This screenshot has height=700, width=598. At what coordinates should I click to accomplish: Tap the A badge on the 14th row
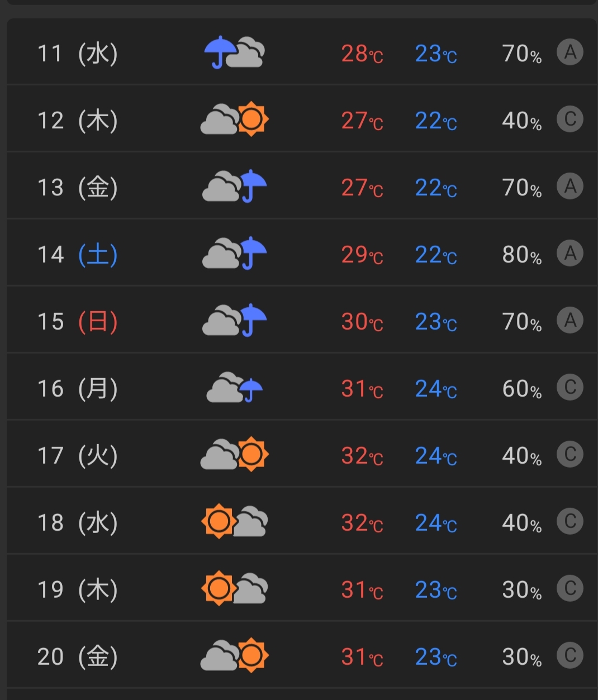pos(570,253)
